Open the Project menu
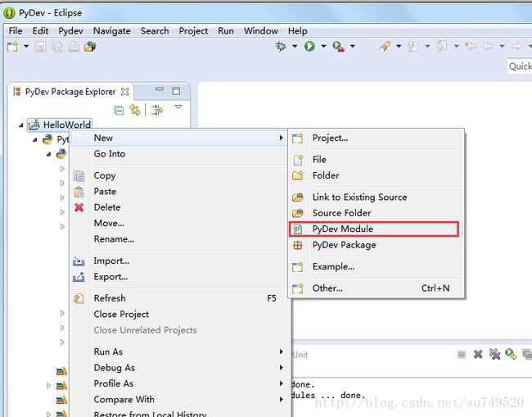 coord(193,31)
